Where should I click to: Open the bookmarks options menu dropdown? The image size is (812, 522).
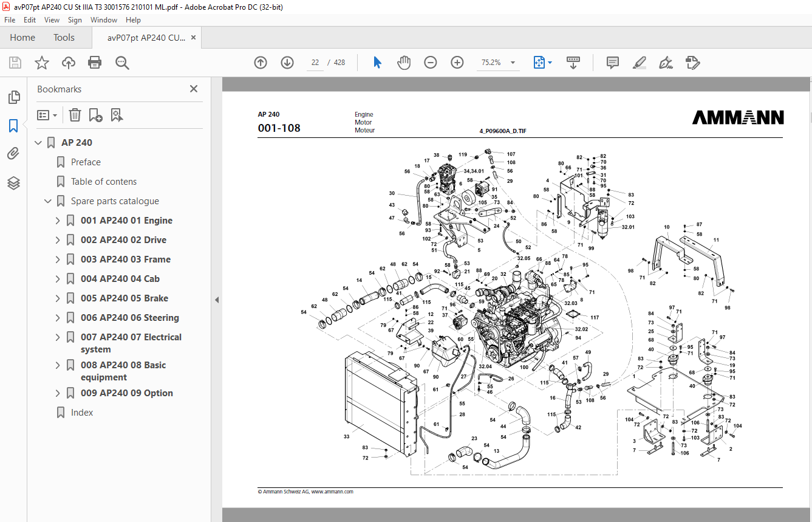pyautogui.click(x=47, y=115)
